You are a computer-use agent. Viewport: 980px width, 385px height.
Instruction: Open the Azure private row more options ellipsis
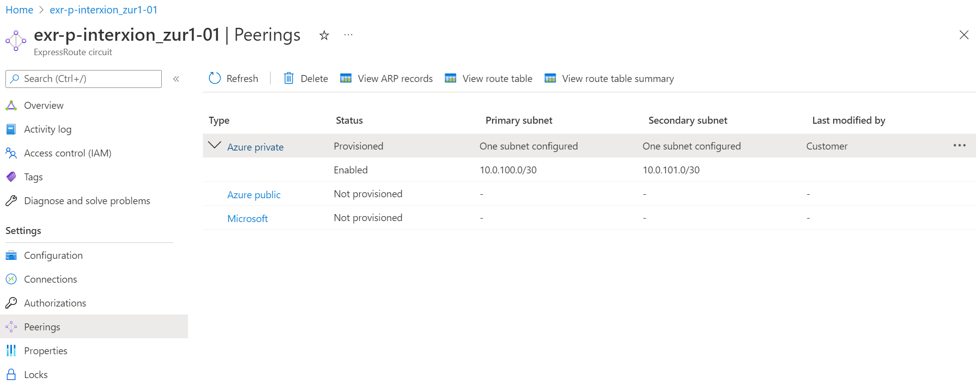(960, 146)
